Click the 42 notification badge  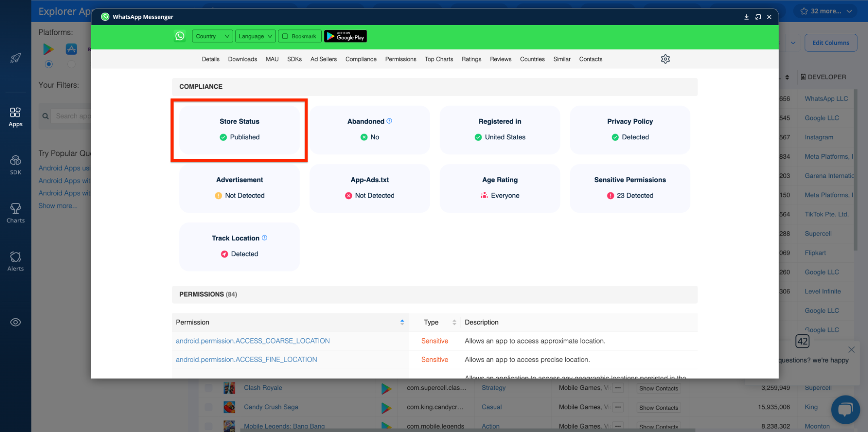[802, 341]
